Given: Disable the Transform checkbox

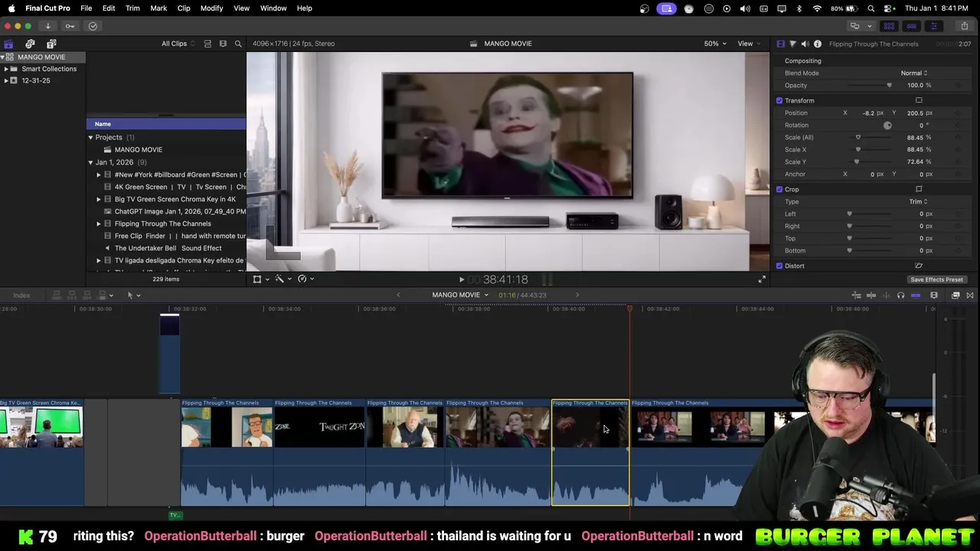Looking at the screenshot, I should coord(779,100).
